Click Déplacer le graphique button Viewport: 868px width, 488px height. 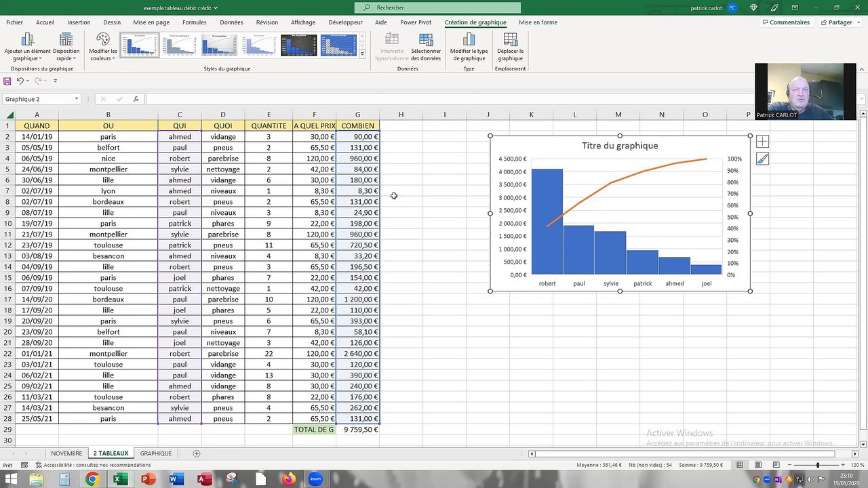pyautogui.click(x=510, y=47)
